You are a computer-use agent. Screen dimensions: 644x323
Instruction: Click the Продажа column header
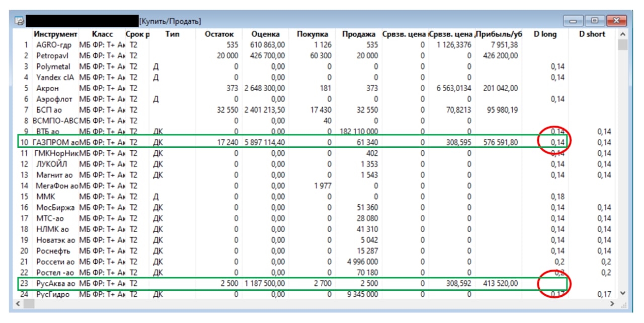click(359, 34)
